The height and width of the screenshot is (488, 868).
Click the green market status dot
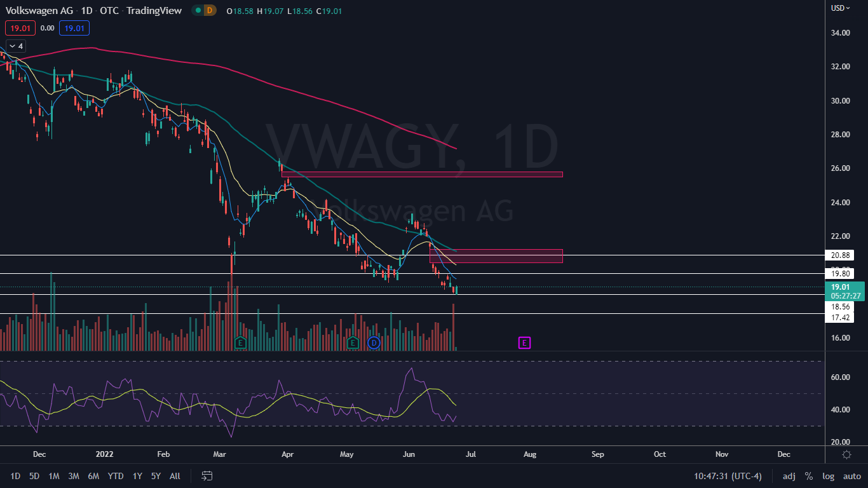click(198, 10)
